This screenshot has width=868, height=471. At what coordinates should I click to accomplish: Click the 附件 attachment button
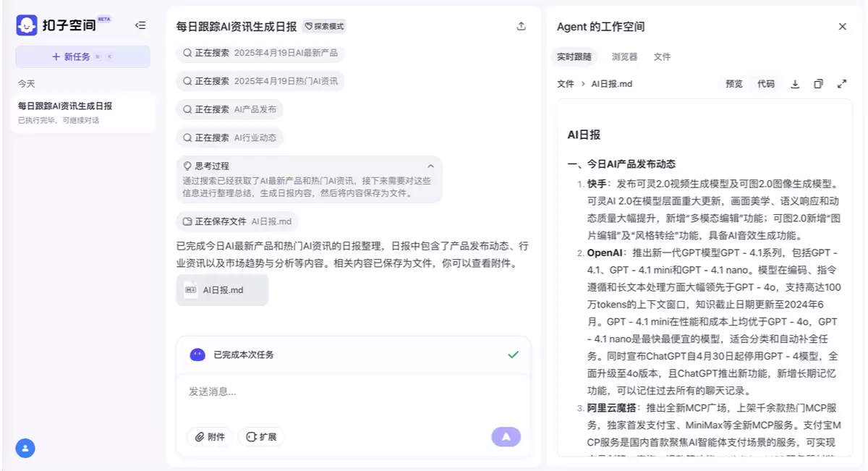click(x=210, y=437)
